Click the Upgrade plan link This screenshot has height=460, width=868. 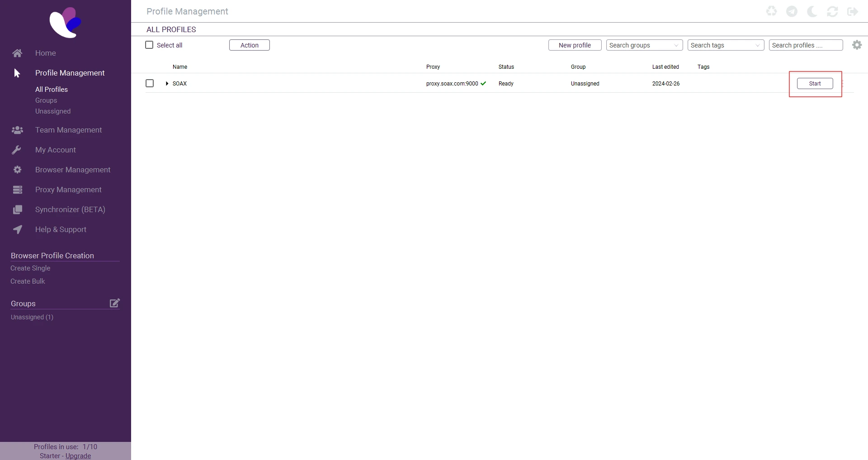click(78, 456)
